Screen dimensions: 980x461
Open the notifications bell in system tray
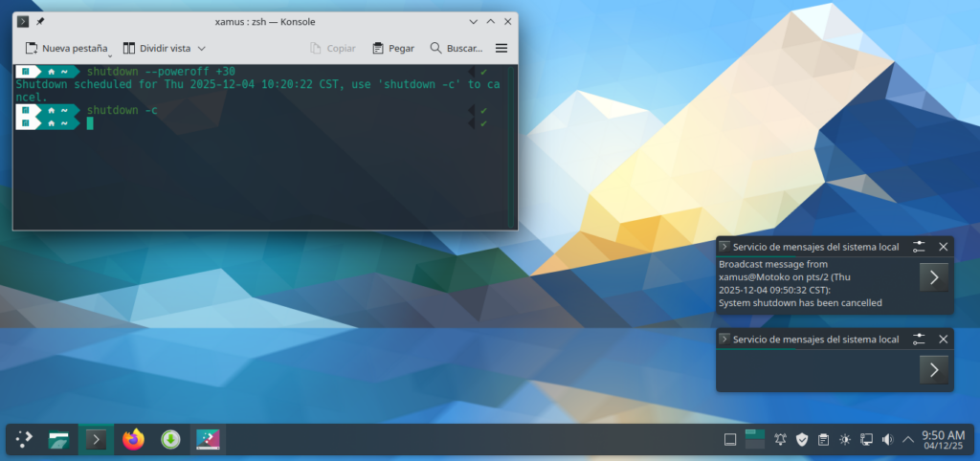pos(780,440)
